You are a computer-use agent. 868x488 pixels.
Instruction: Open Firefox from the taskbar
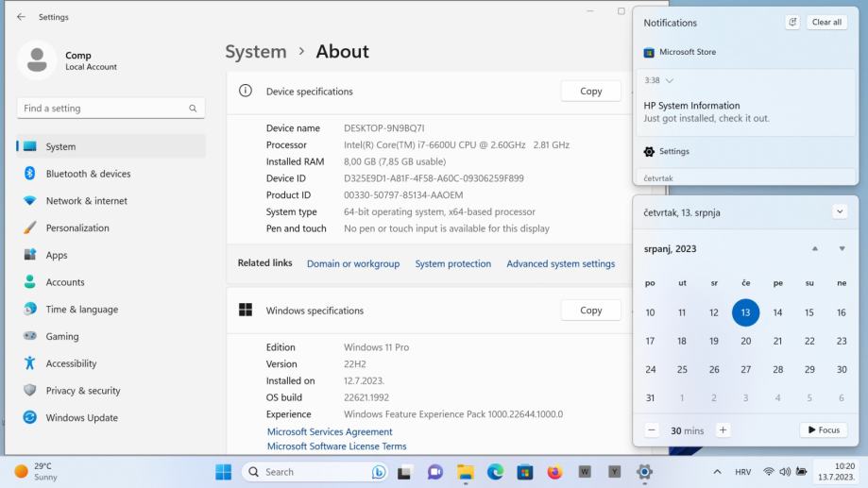pos(554,472)
